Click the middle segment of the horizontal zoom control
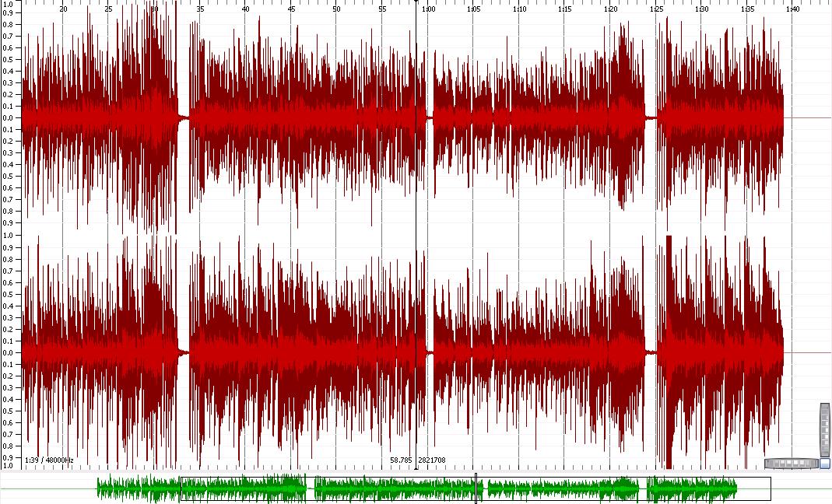This screenshot has width=832, height=504. coord(792,463)
